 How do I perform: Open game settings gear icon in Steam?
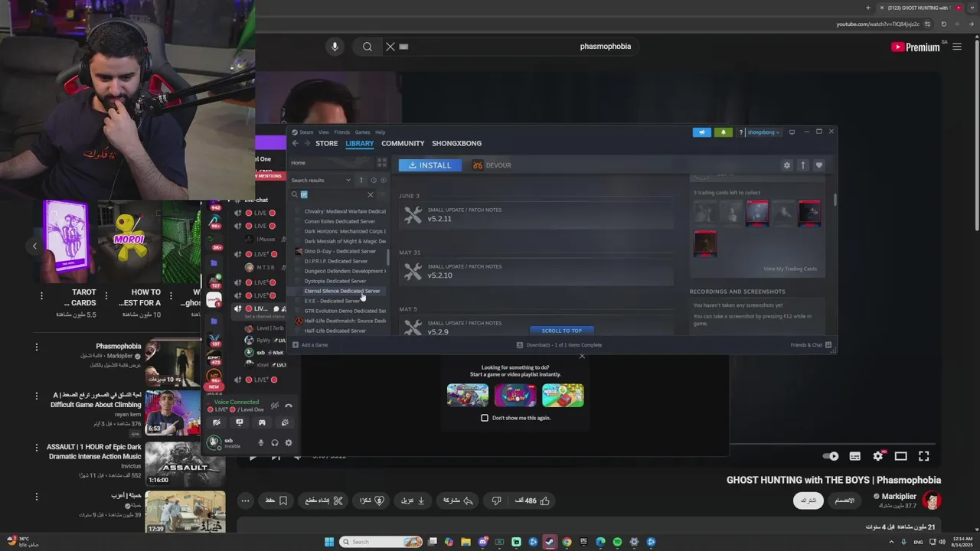pos(786,165)
